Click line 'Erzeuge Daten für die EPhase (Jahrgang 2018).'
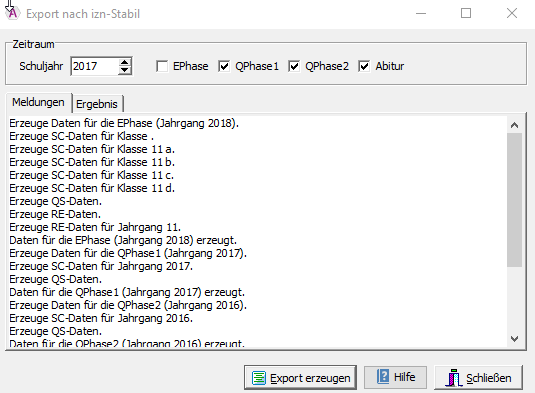 click(x=124, y=123)
